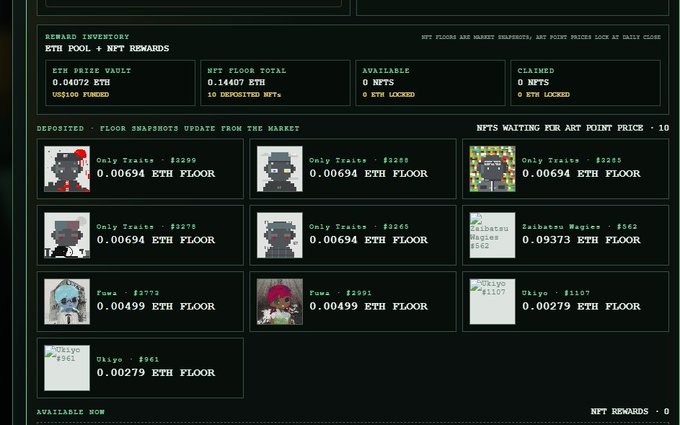Click the 10 DEPOSITED NFTs text
The height and width of the screenshot is (425, 680).
(x=244, y=95)
